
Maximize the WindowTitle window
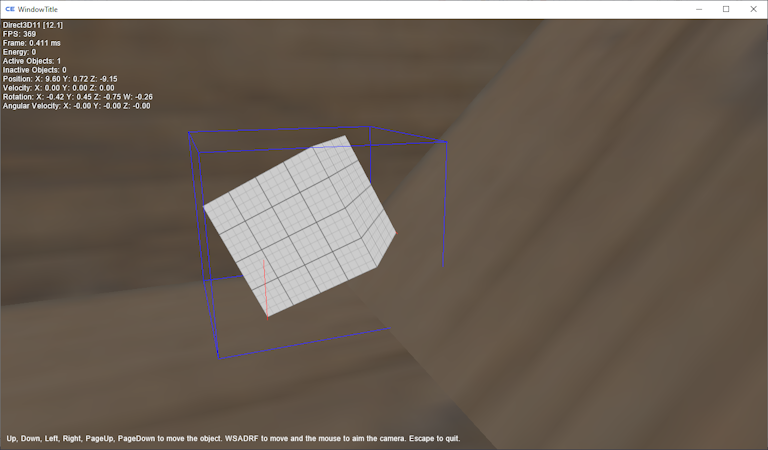pos(726,9)
